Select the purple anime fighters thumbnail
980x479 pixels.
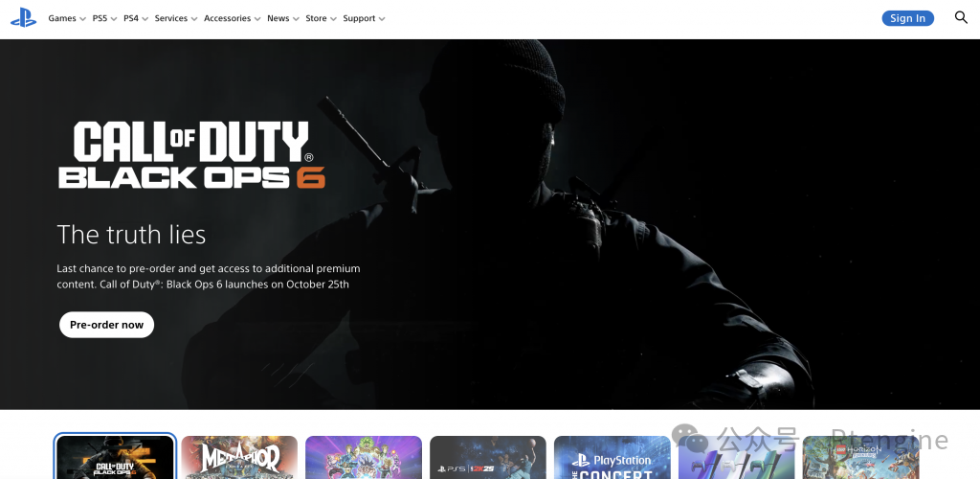364,457
